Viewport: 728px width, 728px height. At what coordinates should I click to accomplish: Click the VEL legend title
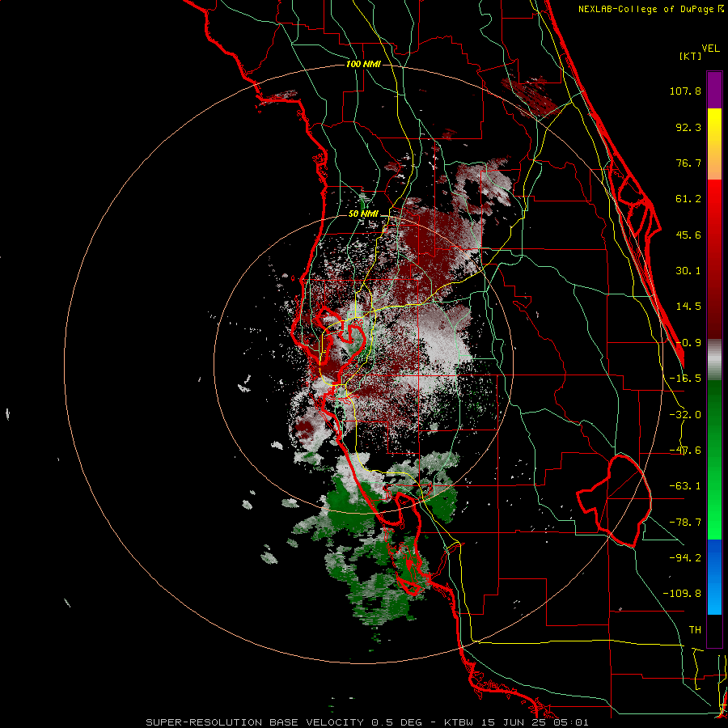pyautogui.click(x=710, y=48)
